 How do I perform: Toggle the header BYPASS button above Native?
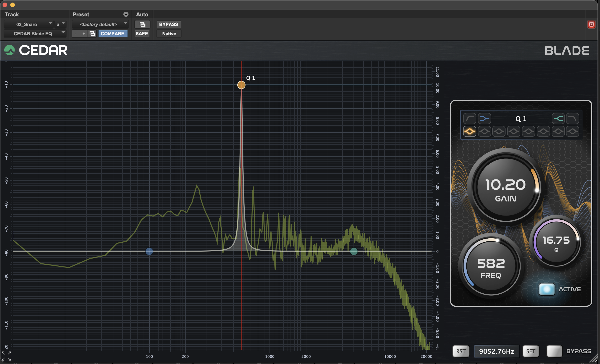(169, 24)
